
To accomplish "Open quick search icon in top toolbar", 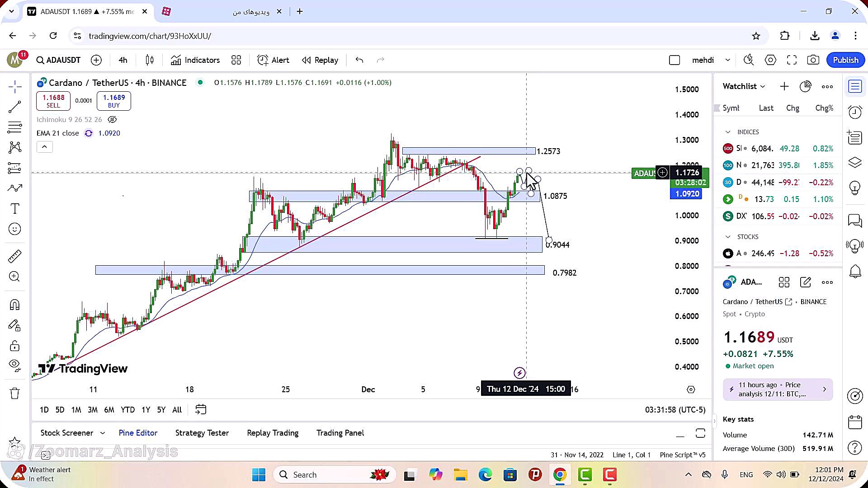I will tap(749, 60).
